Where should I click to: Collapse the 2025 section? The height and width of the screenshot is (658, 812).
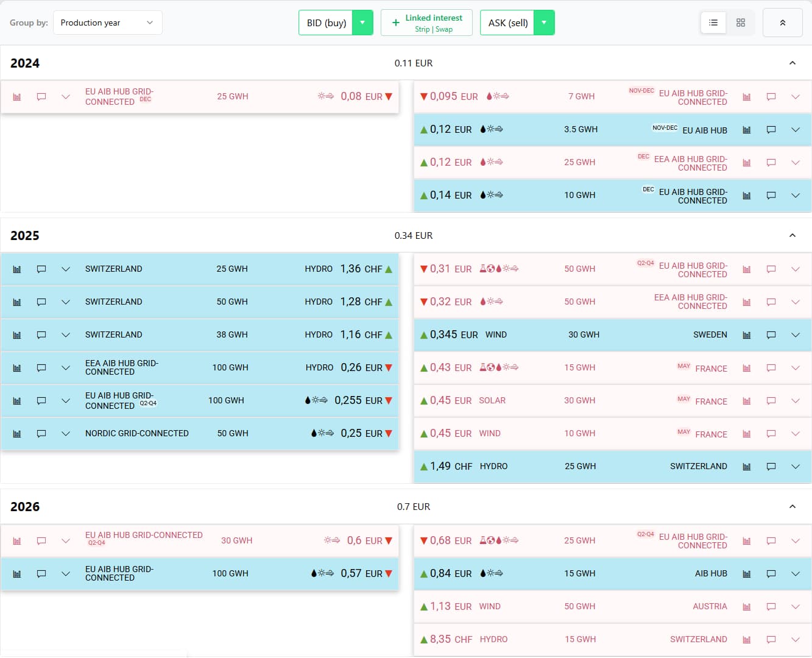click(x=793, y=235)
